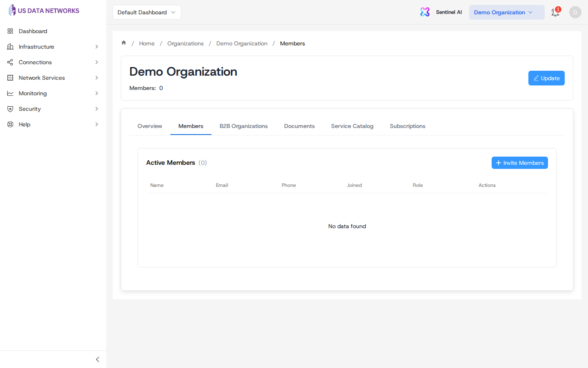Click the Help lifebuoy icon
The height and width of the screenshot is (368, 588).
point(10,124)
